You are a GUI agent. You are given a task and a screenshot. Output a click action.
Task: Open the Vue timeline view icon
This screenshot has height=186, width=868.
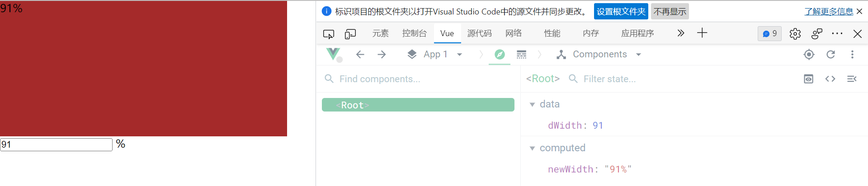tap(522, 55)
